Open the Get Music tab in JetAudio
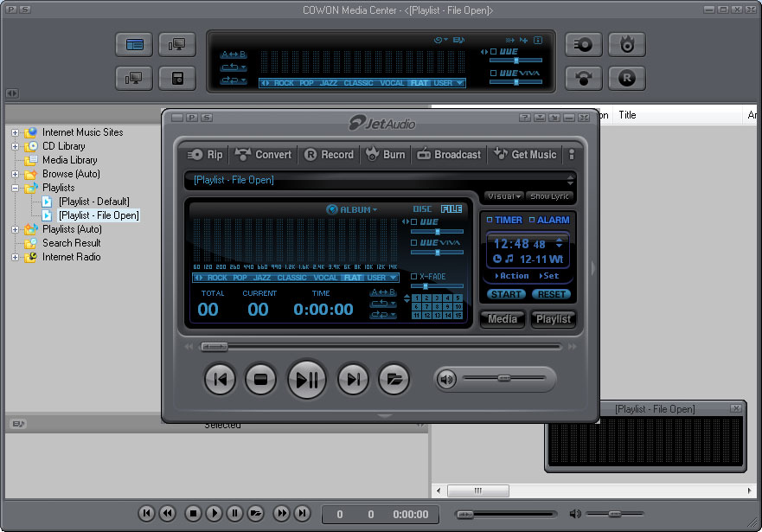 (525, 155)
